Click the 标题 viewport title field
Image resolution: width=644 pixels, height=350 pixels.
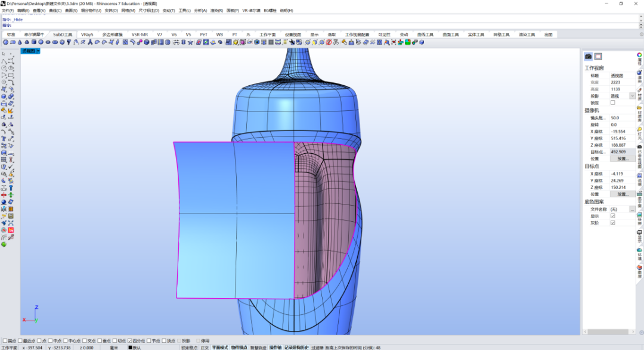tap(623, 76)
